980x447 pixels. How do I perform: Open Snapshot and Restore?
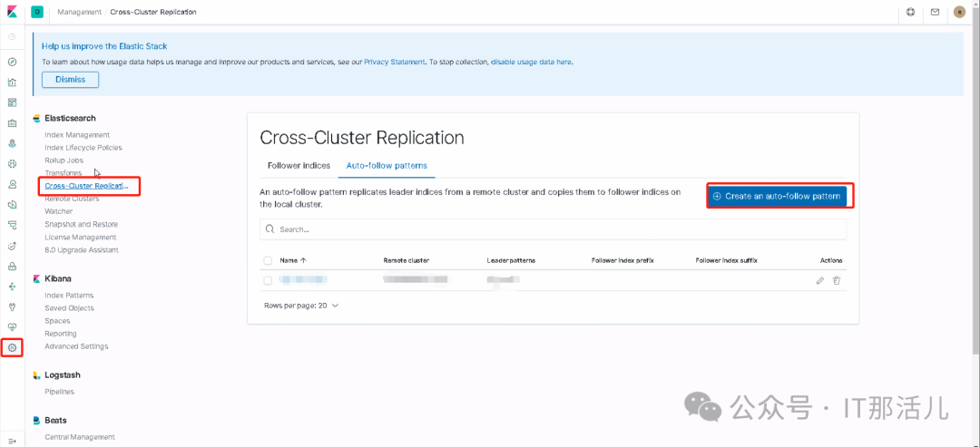(82, 224)
